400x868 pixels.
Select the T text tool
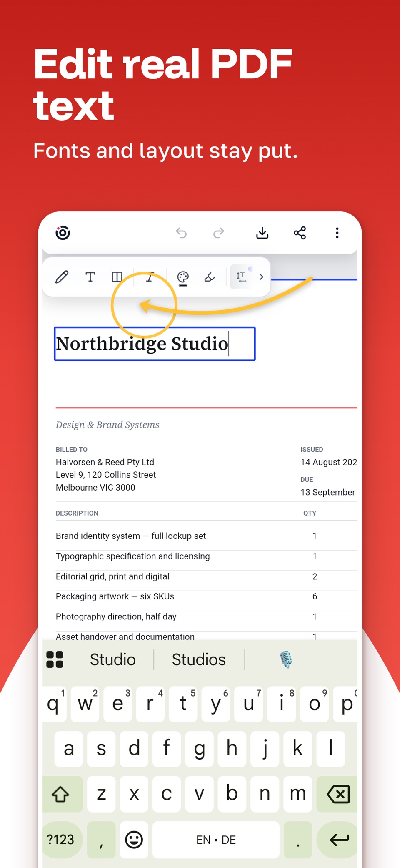(90, 277)
